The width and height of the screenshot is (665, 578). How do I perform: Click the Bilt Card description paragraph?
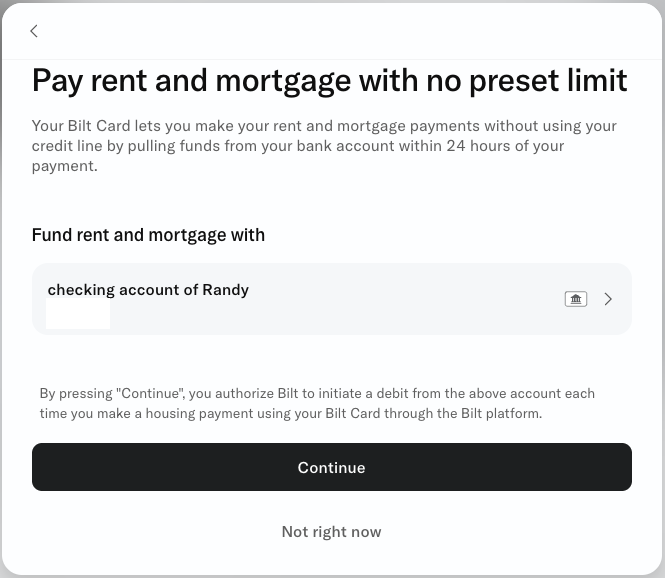click(324, 146)
